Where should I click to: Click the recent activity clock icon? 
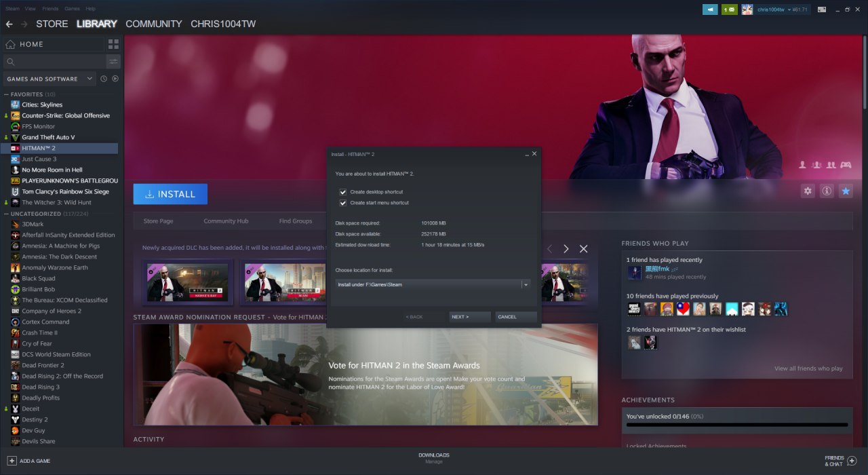pyautogui.click(x=104, y=79)
